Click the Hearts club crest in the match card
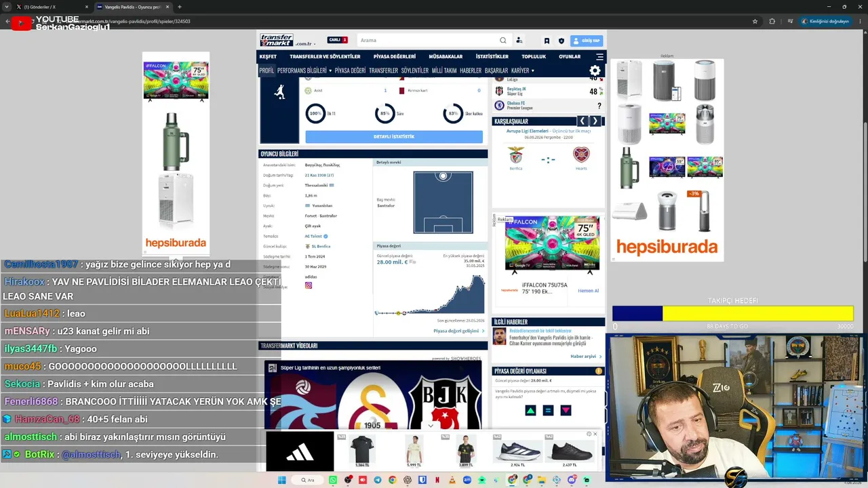This screenshot has height=488, width=868. [x=581, y=155]
